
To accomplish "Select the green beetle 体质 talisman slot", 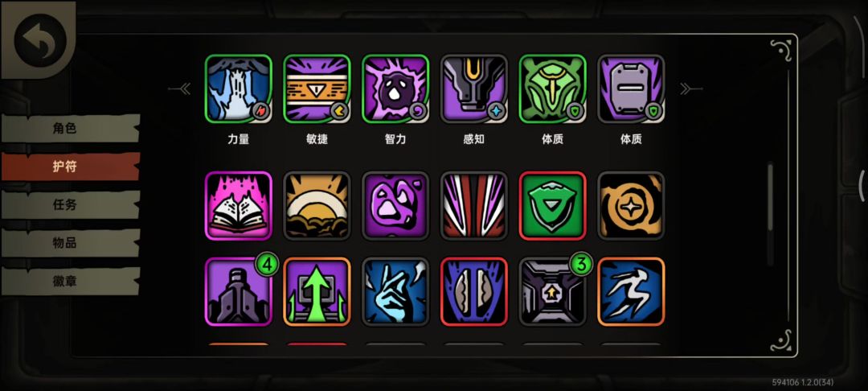I will click(552, 88).
